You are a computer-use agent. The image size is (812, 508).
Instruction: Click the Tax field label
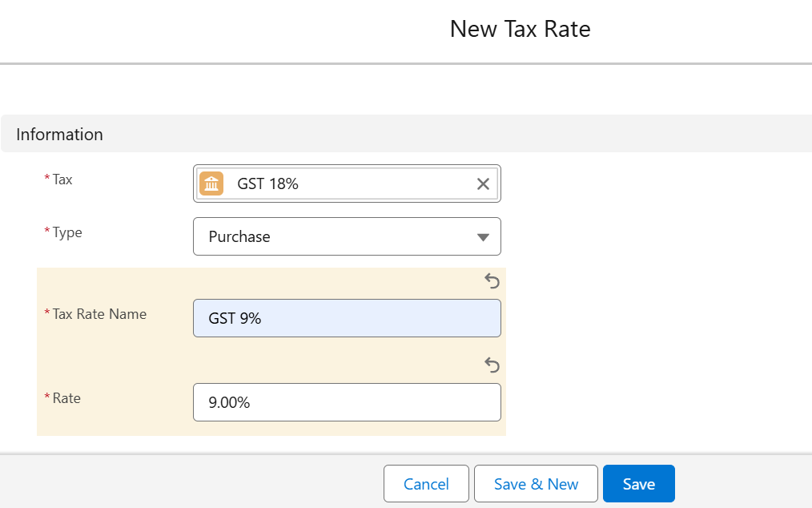pos(62,179)
